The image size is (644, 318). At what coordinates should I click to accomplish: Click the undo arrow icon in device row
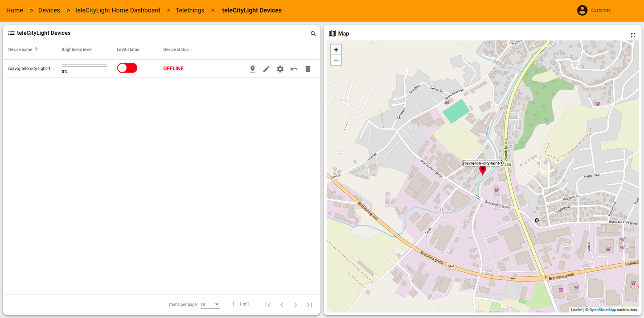[x=294, y=69]
